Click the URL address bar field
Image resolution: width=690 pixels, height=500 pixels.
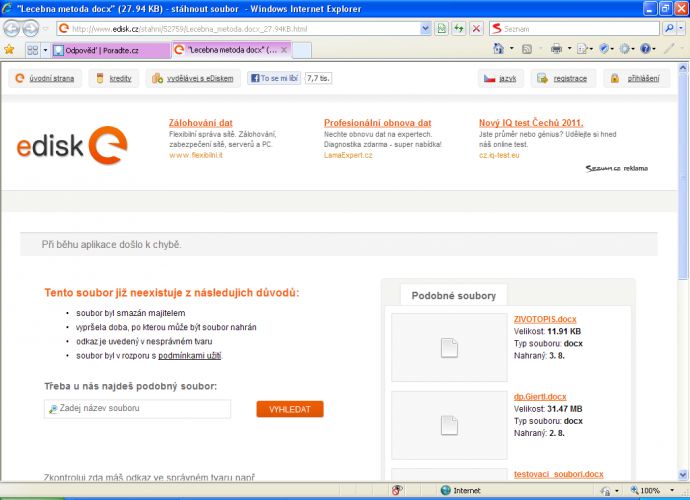pos(244,29)
